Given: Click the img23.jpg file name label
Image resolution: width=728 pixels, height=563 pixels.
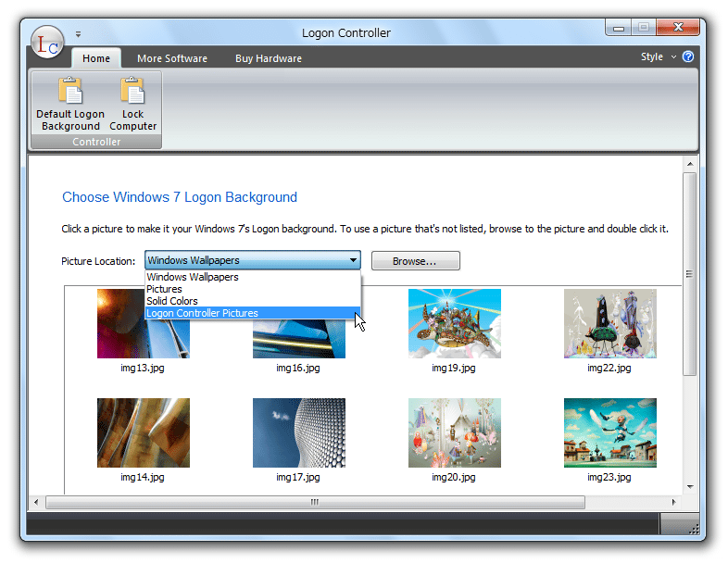Looking at the screenshot, I should (609, 477).
